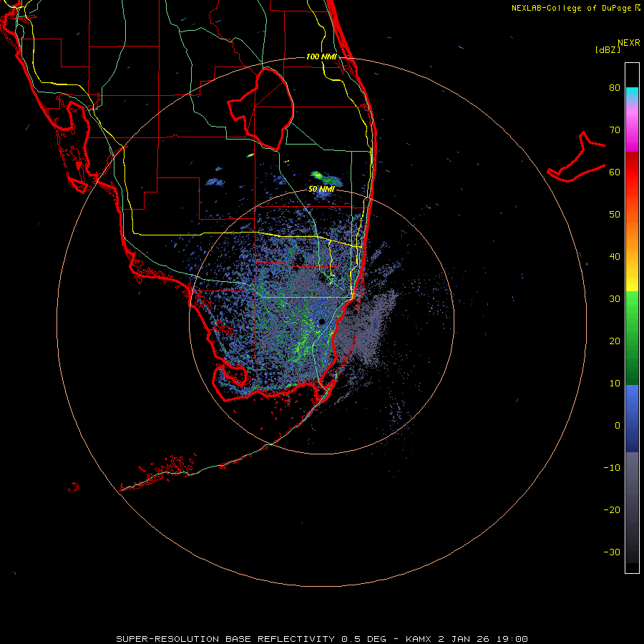Viewport: 644px width, 644px height.
Task: Click the 50 NMI range ring label
Action: tap(321, 190)
